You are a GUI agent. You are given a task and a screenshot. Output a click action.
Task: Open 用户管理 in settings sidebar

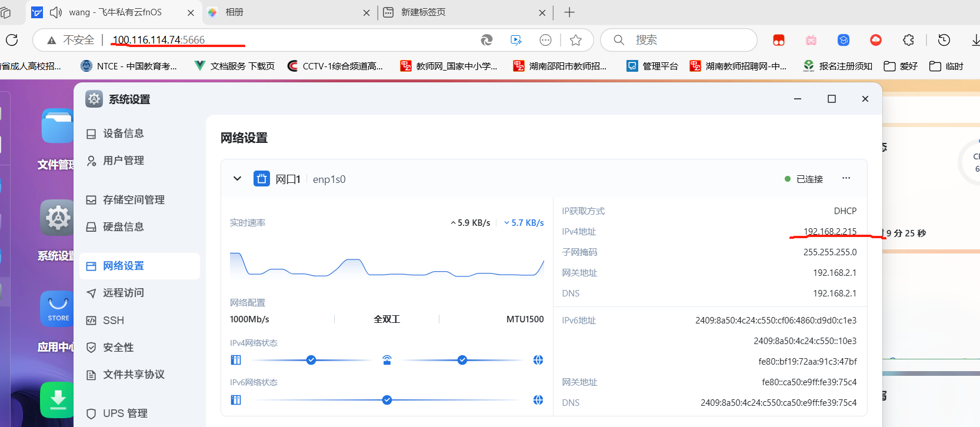click(x=139, y=161)
